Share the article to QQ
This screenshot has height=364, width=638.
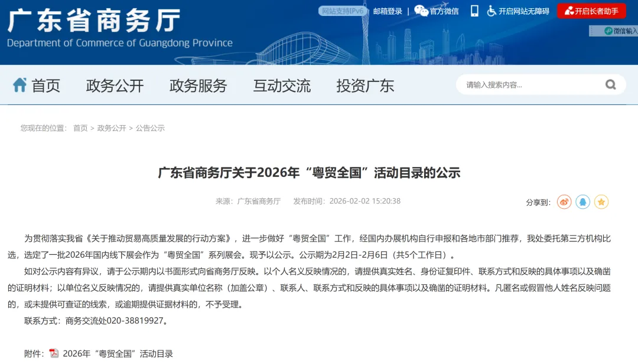582,202
